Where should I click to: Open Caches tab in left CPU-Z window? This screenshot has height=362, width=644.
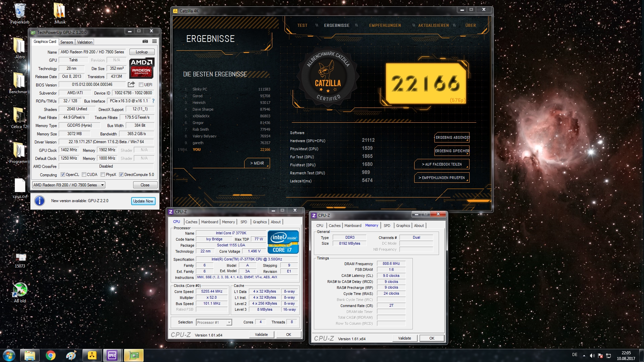191,222
